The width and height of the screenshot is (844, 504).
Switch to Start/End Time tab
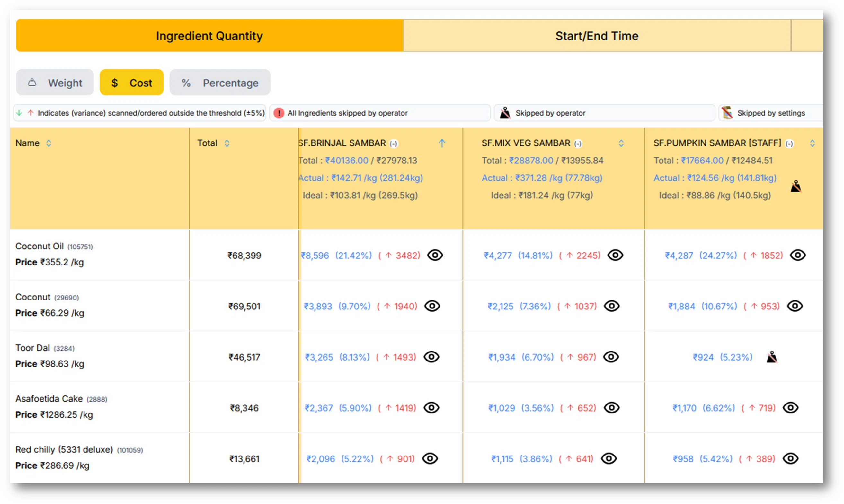pos(597,36)
